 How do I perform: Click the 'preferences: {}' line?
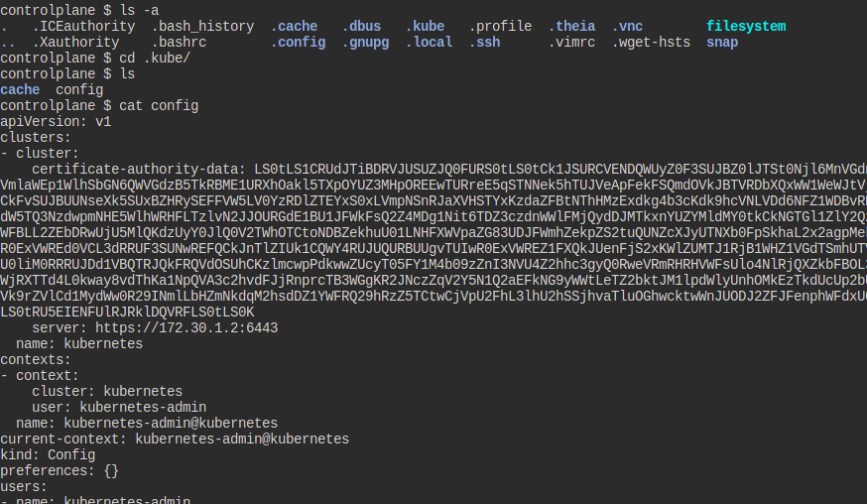(x=60, y=471)
